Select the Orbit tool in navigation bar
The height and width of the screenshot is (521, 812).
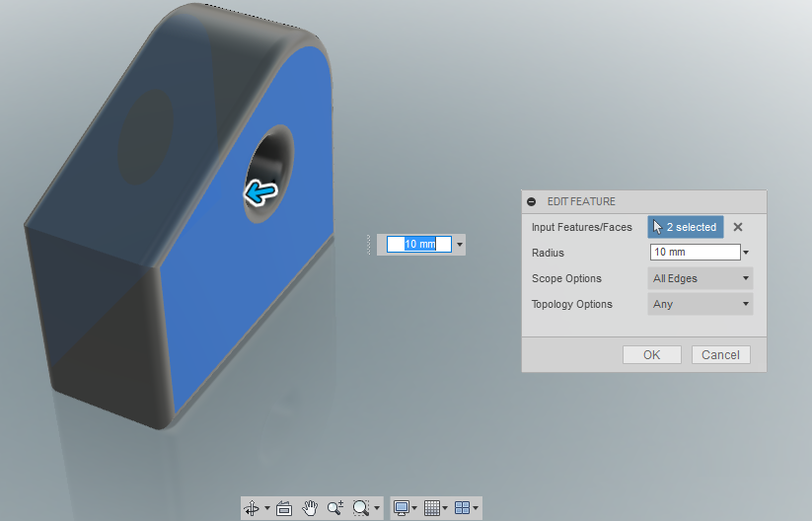tap(252, 508)
